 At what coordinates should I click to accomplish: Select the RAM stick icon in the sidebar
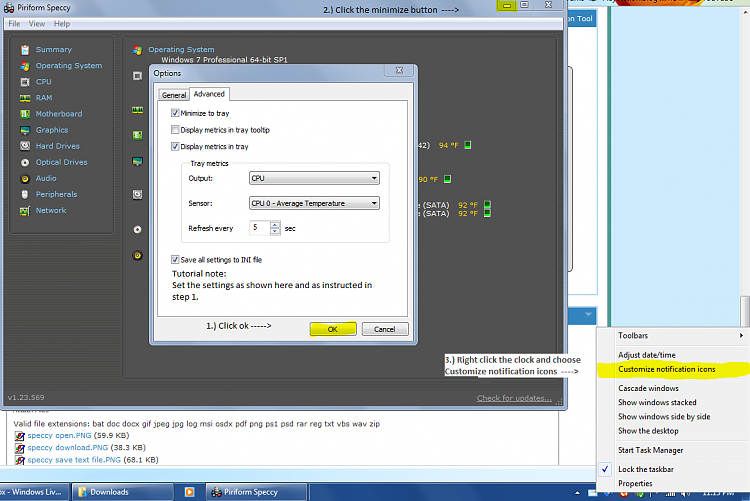point(25,98)
